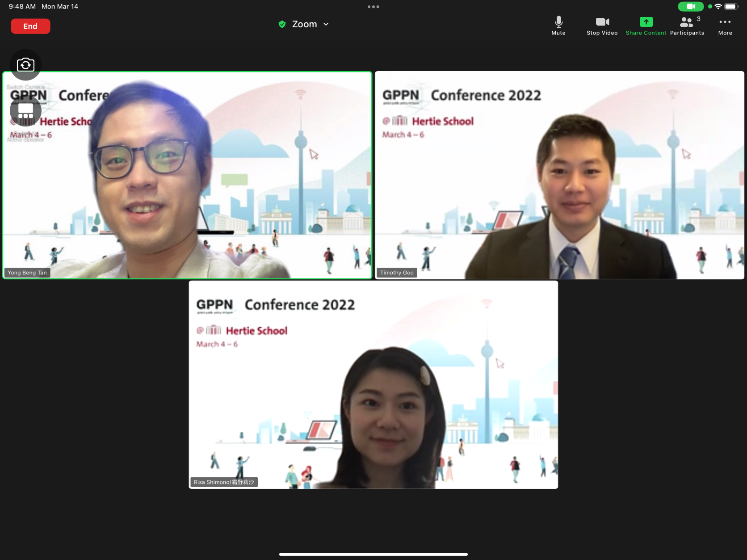Open the Participants panel

click(x=687, y=26)
